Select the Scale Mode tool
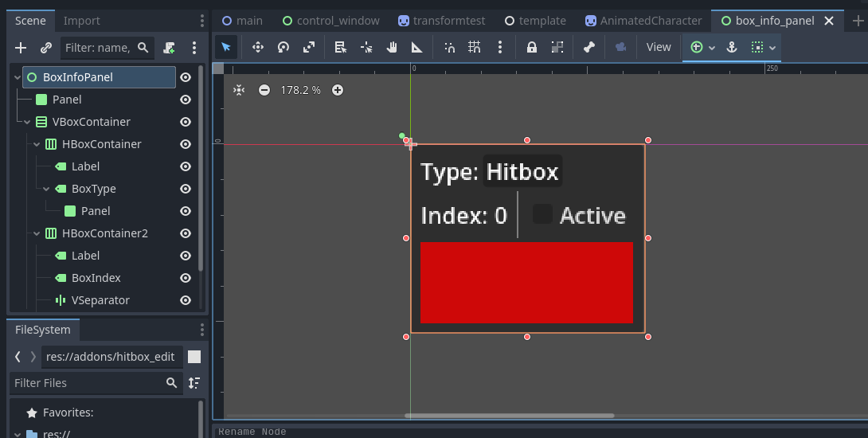 [309, 48]
